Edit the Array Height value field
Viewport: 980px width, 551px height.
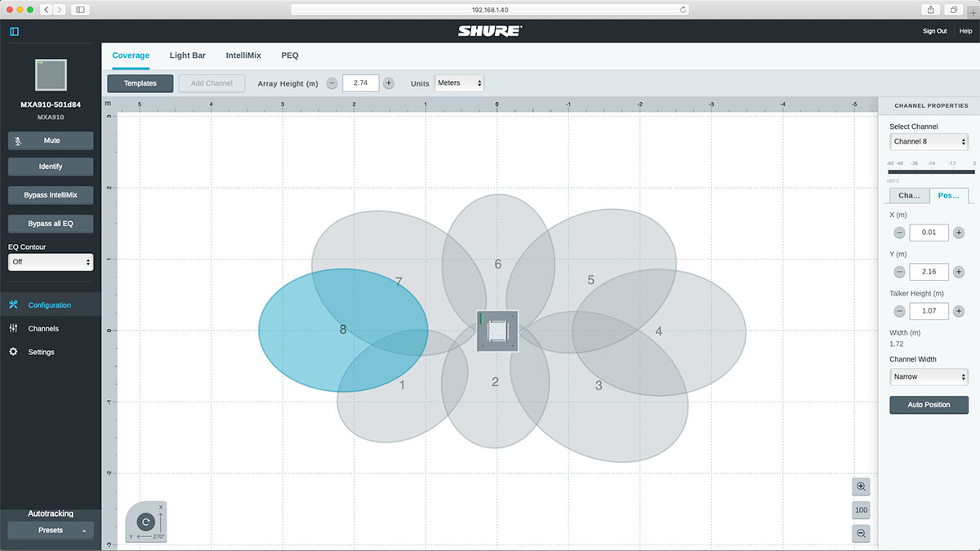click(360, 83)
